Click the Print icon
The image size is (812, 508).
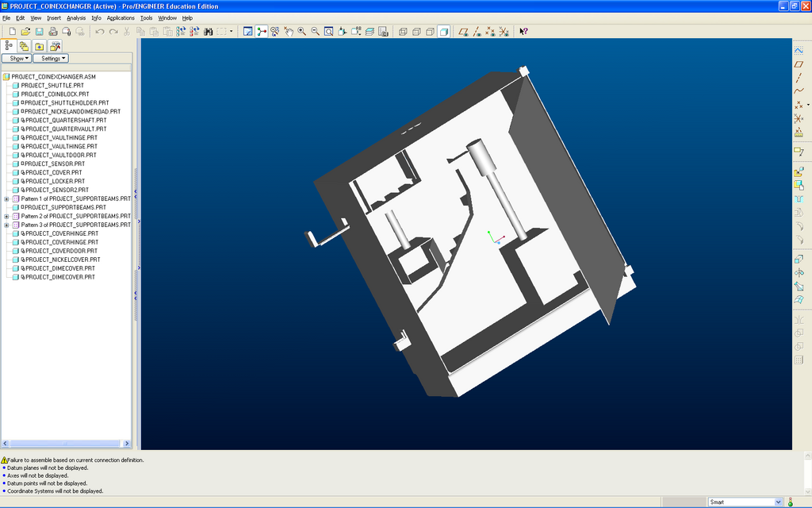point(53,32)
